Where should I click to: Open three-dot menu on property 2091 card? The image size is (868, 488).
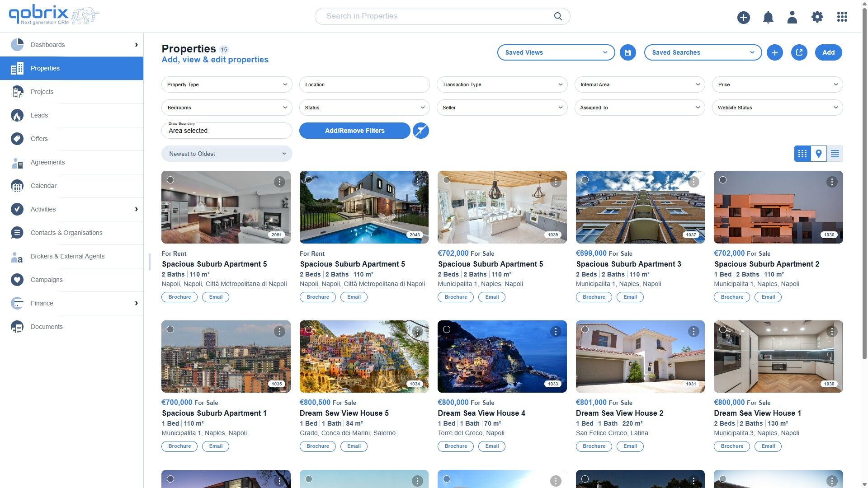pyautogui.click(x=279, y=182)
